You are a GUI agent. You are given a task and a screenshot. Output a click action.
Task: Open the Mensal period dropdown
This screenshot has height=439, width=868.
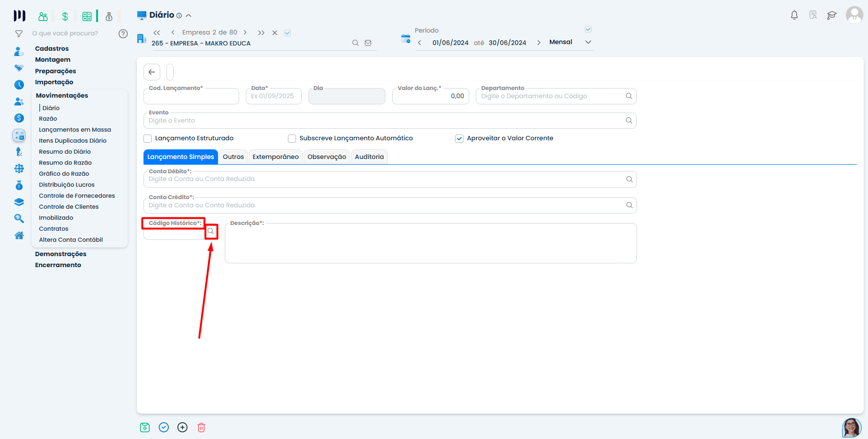point(588,42)
